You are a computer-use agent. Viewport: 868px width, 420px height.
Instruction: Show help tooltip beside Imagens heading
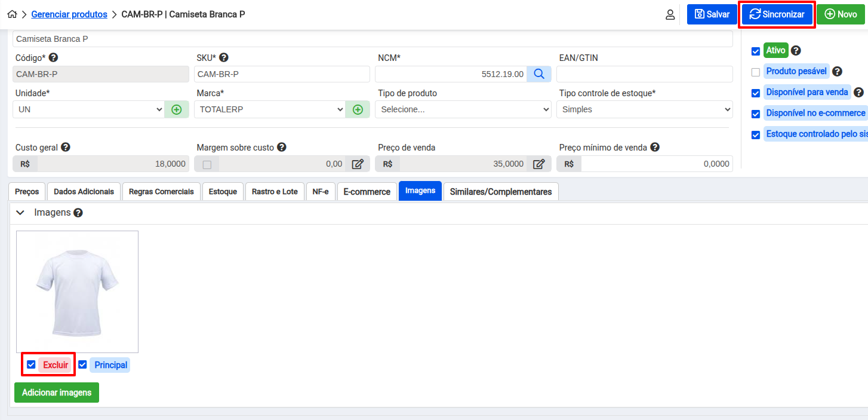tap(78, 213)
